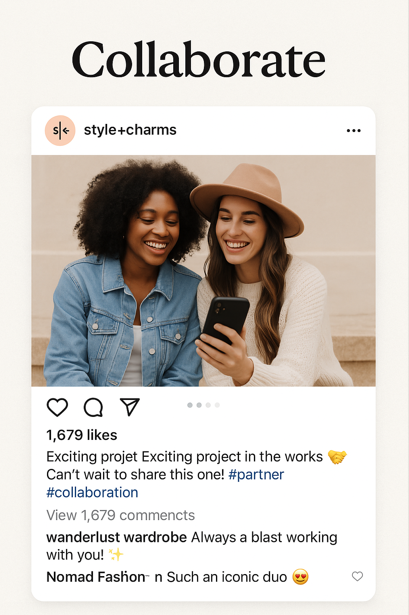The height and width of the screenshot is (615, 409).
Task: Open the #partner hashtag
Action: [x=256, y=475]
